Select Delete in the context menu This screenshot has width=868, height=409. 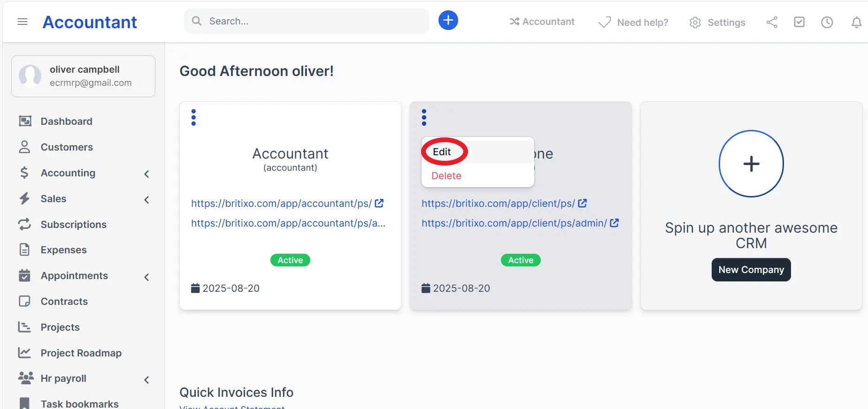coord(446,175)
